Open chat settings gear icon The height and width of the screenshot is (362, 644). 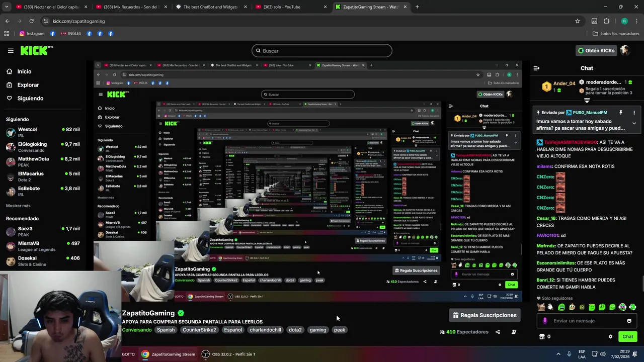(x=610, y=336)
